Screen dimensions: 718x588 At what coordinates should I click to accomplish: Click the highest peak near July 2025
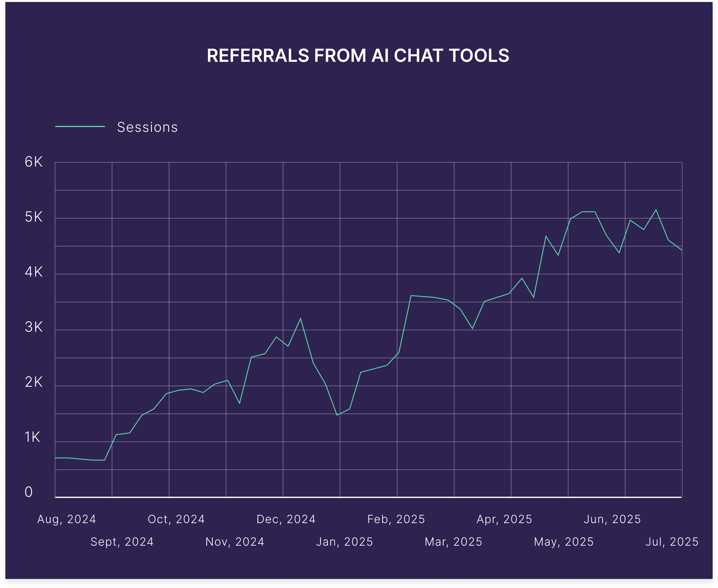pyautogui.click(x=656, y=210)
